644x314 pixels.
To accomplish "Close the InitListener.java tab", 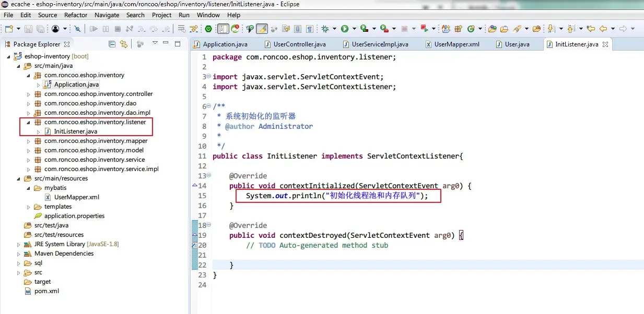I will (x=605, y=44).
